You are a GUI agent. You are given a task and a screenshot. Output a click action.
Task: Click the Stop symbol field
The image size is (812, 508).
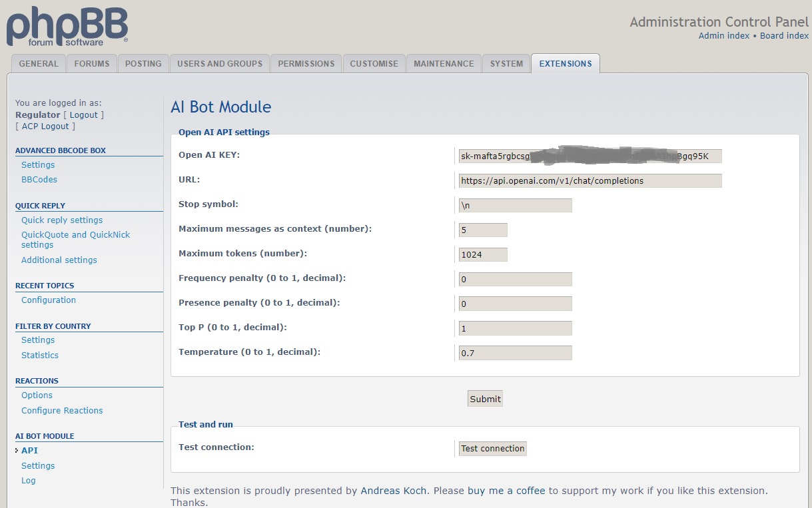point(516,205)
